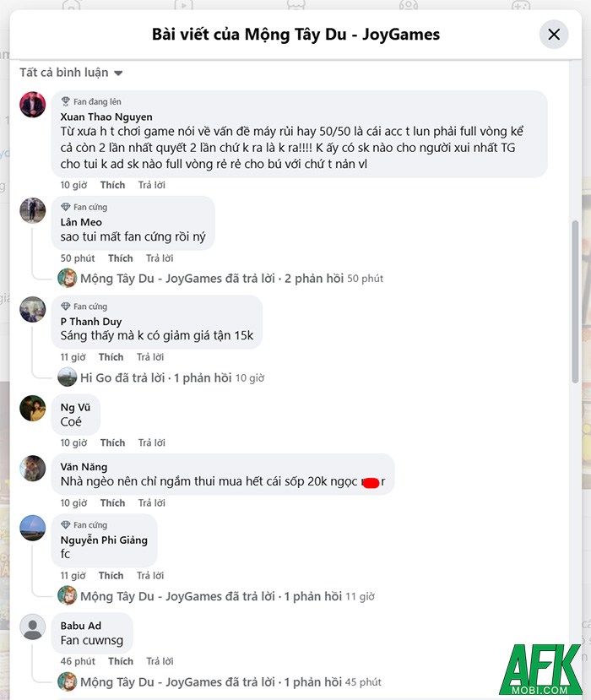Open the Tất cả bình luận filter dropdown
This screenshot has height=700, width=591.
(71, 73)
